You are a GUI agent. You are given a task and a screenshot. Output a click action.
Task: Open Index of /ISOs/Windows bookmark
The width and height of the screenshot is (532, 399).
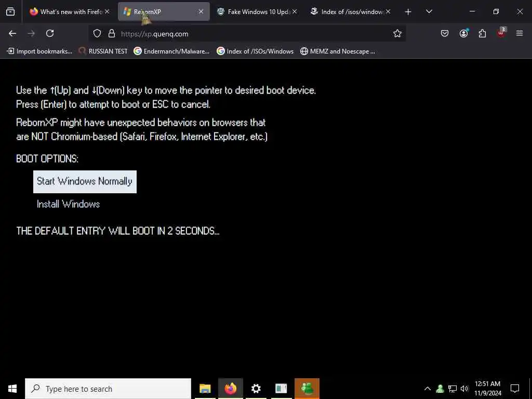pyautogui.click(x=255, y=51)
